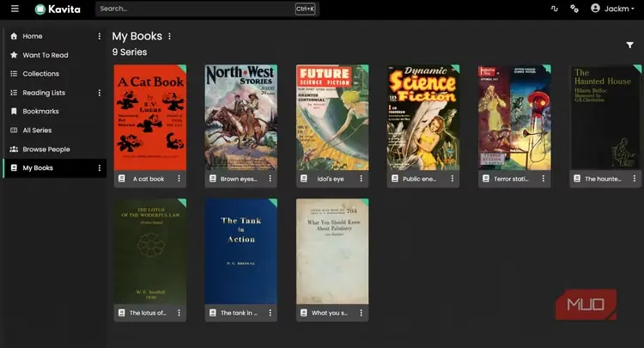This screenshot has width=644, height=348.
Task: Open the activity pulse icon
Action: tap(555, 9)
